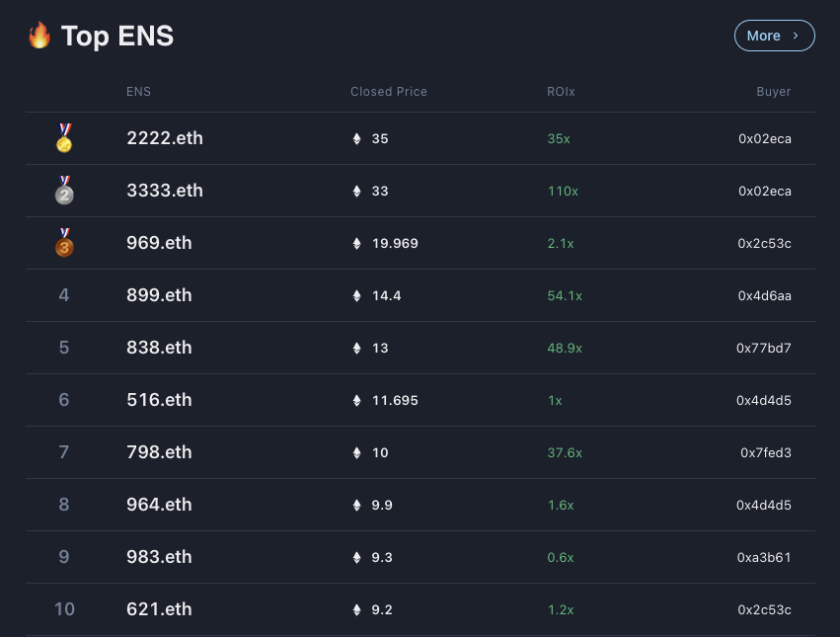Click the 48.9x ROI value

(565, 348)
